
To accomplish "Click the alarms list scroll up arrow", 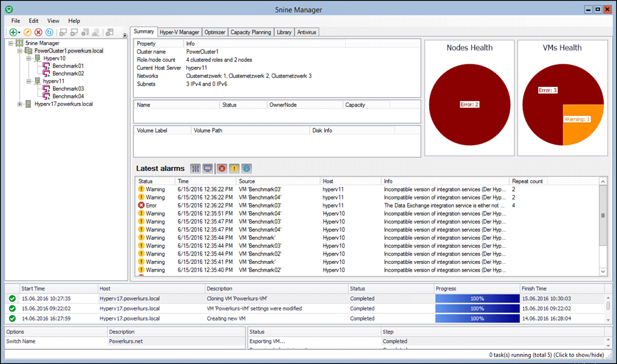I will [x=603, y=181].
